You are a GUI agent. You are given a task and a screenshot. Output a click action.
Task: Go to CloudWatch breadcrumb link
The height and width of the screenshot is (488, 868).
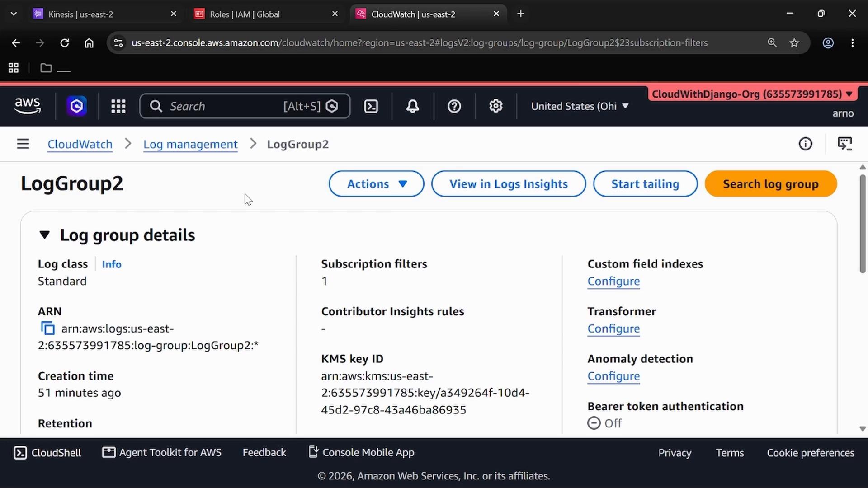pyautogui.click(x=80, y=144)
